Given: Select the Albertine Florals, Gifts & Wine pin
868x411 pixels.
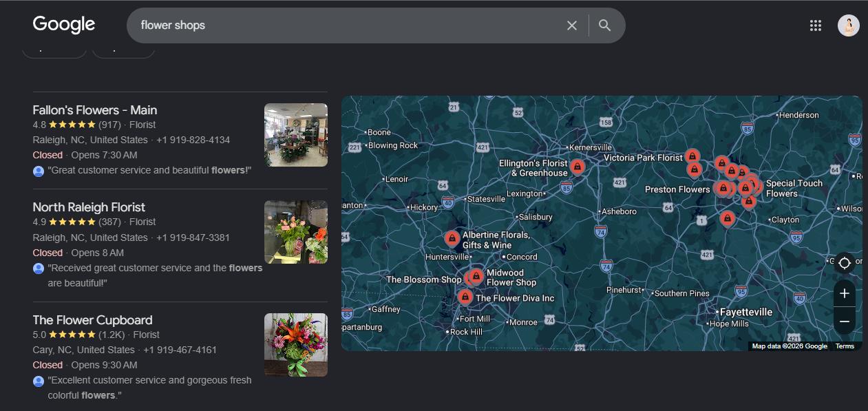Looking at the screenshot, I should point(452,239).
